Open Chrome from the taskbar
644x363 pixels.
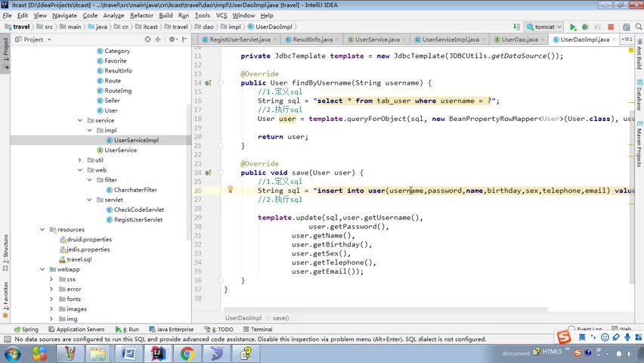pos(187,353)
